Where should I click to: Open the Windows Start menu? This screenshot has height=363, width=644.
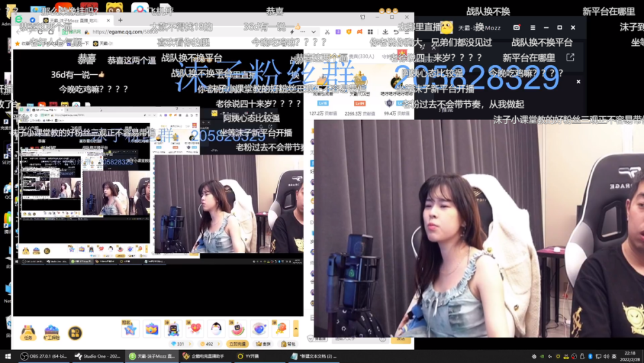(x=7, y=356)
